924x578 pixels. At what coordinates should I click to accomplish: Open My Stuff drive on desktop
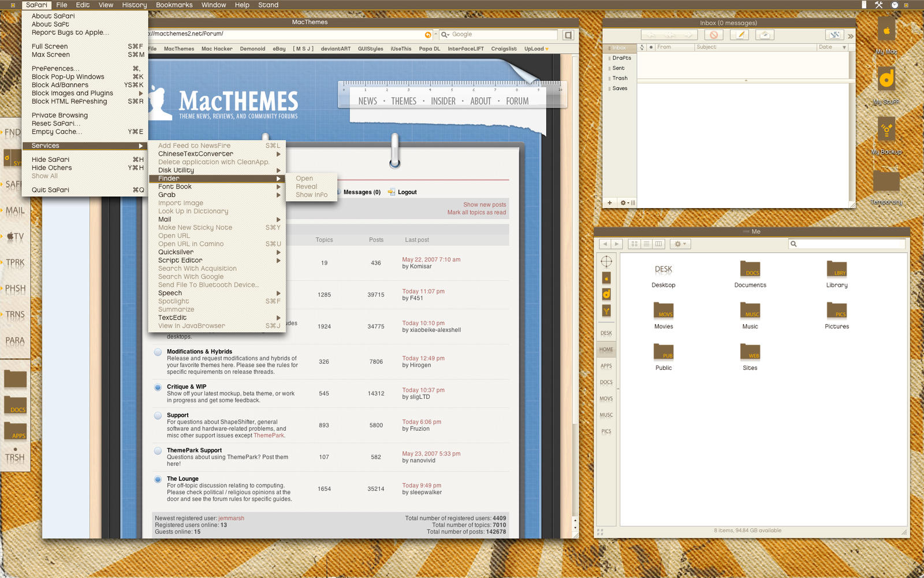(886, 86)
